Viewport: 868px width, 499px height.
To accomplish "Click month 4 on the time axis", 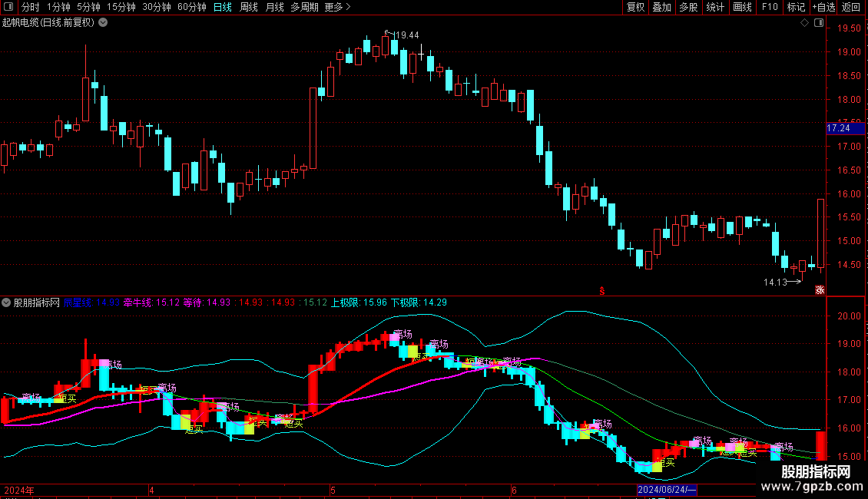I will coord(151,491).
